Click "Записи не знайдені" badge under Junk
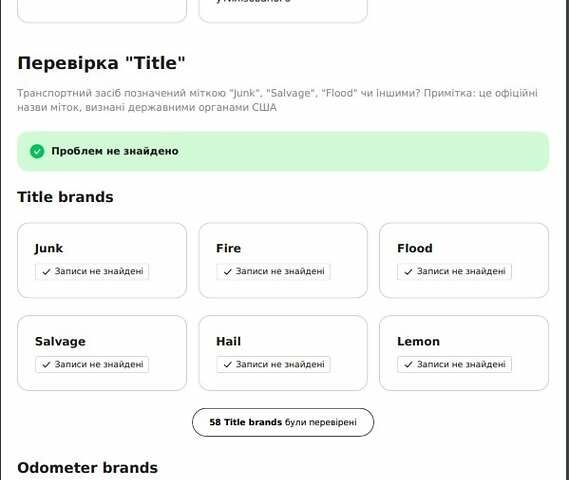569x480 pixels. pos(92,271)
